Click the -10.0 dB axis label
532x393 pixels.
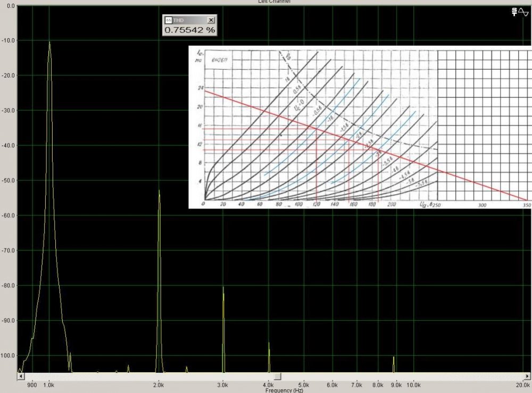coord(10,40)
